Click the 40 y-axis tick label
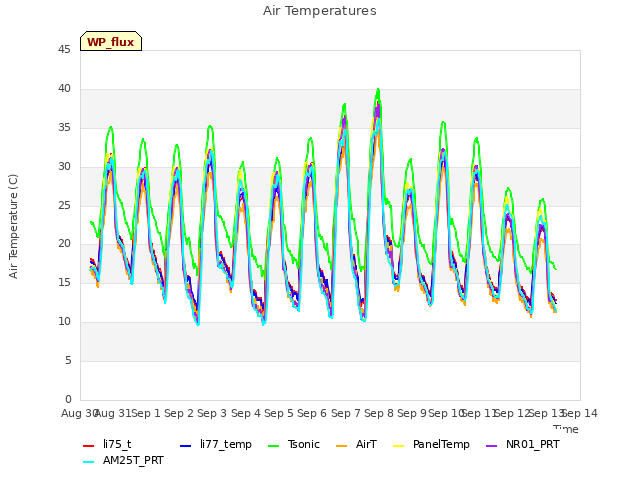640x480 pixels. point(64,89)
